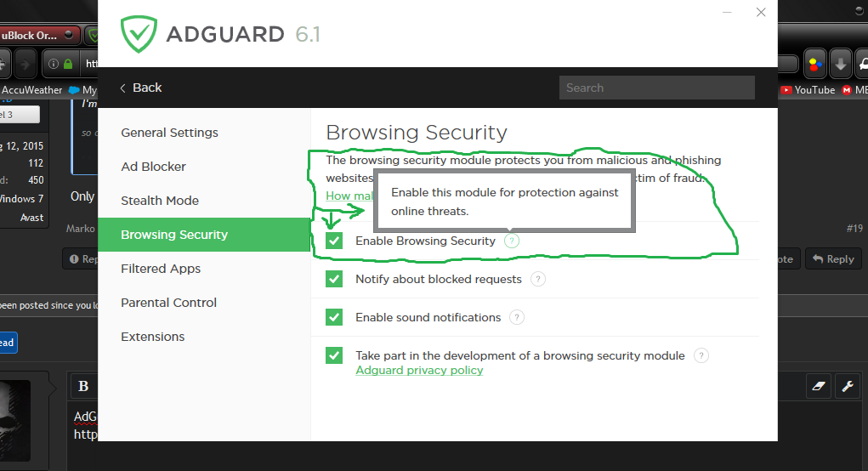
Task: Uncheck the browsing security development participation box
Action: 334,355
